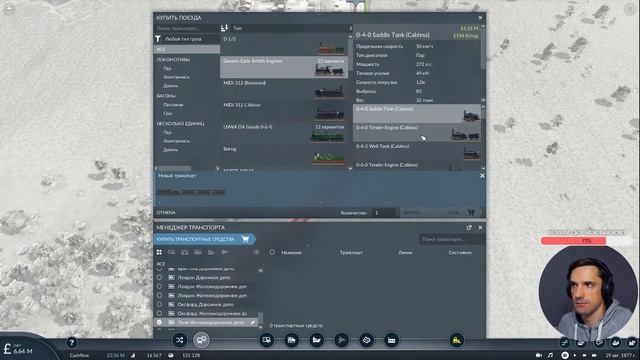Click the camera tool icon
Image resolution: width=640 pixels, height=360 pixels.
539,356
